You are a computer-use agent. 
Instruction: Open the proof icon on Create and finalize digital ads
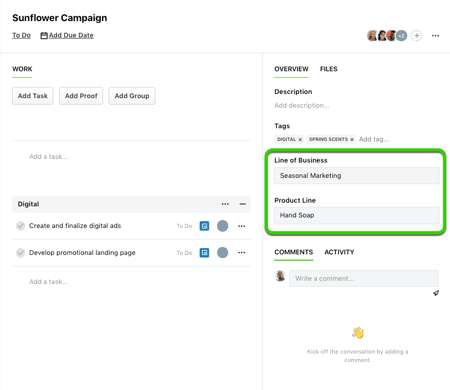pyautogui.click(x=204, y=226)
